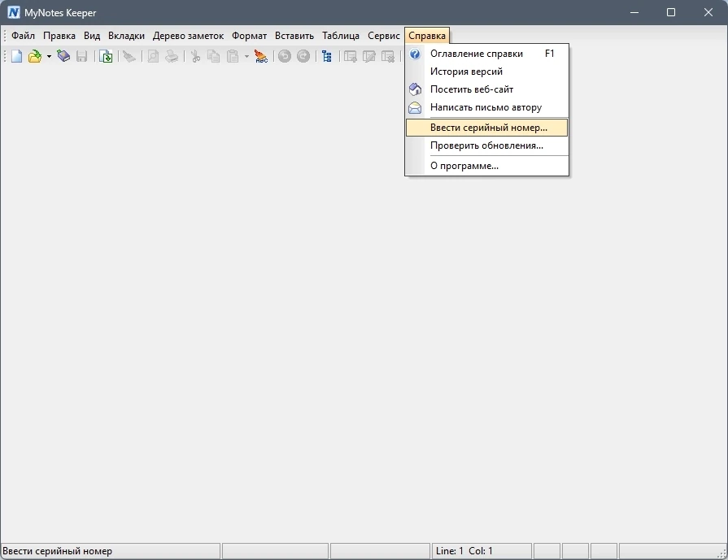Click the Edit note icon
This screenshot has height=560, width=728.
point(369,57)
